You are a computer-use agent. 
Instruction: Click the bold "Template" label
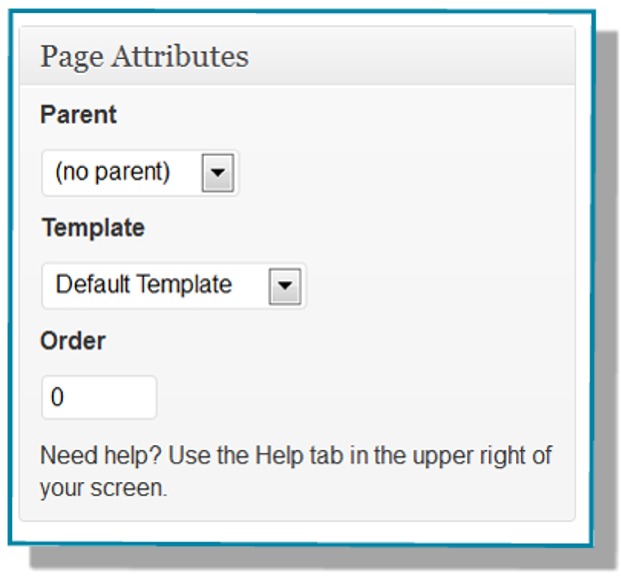93,228
